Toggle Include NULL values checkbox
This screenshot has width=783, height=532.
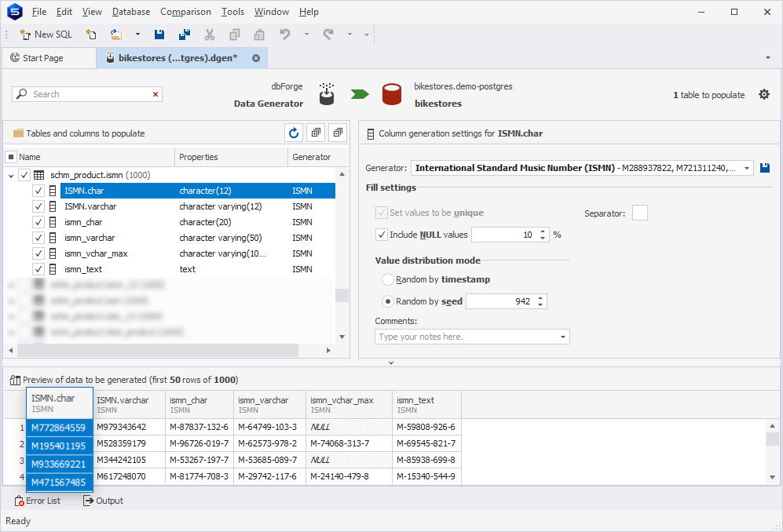point(382,235)
